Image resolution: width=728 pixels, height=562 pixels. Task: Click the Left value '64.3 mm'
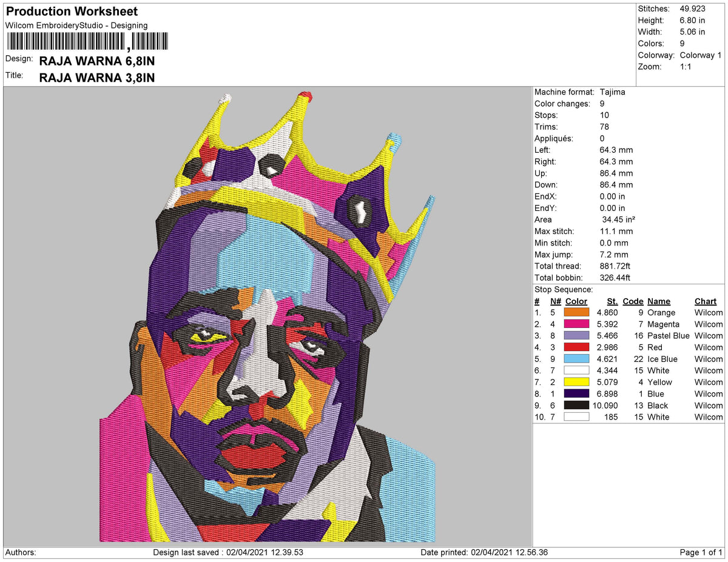pos(616,150)
